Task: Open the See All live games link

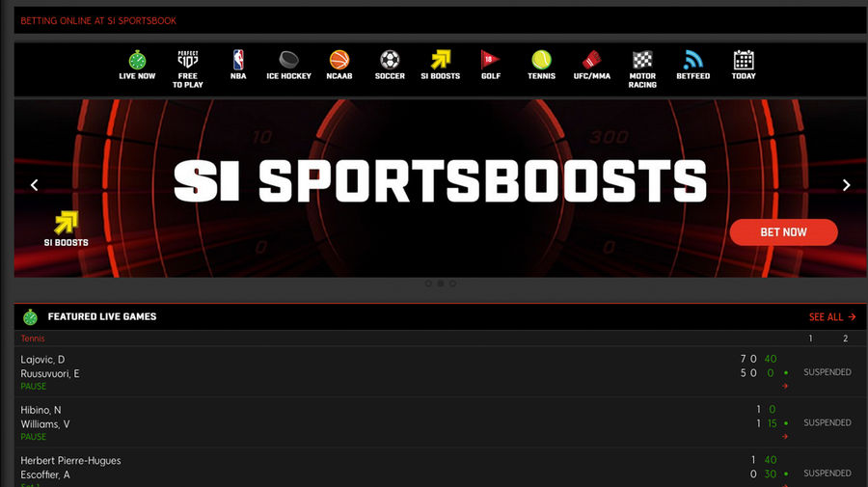Action: 832,317
